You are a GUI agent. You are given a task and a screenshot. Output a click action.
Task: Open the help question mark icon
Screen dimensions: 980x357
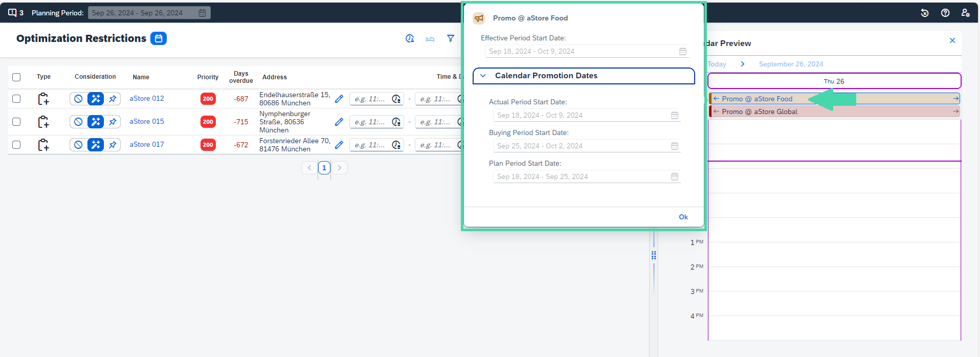(945, 13)
